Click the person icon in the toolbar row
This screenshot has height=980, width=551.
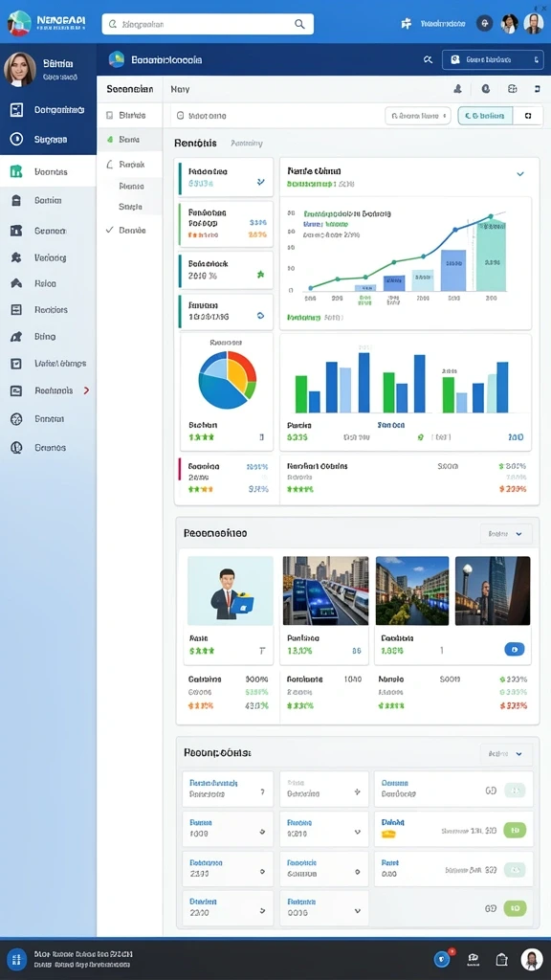pos(457,89)
